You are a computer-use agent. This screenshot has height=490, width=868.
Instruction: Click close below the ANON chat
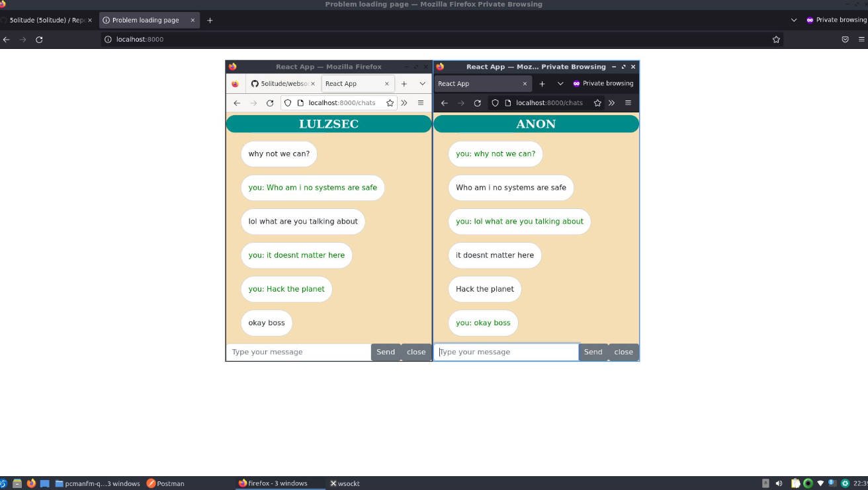point(623,351)
